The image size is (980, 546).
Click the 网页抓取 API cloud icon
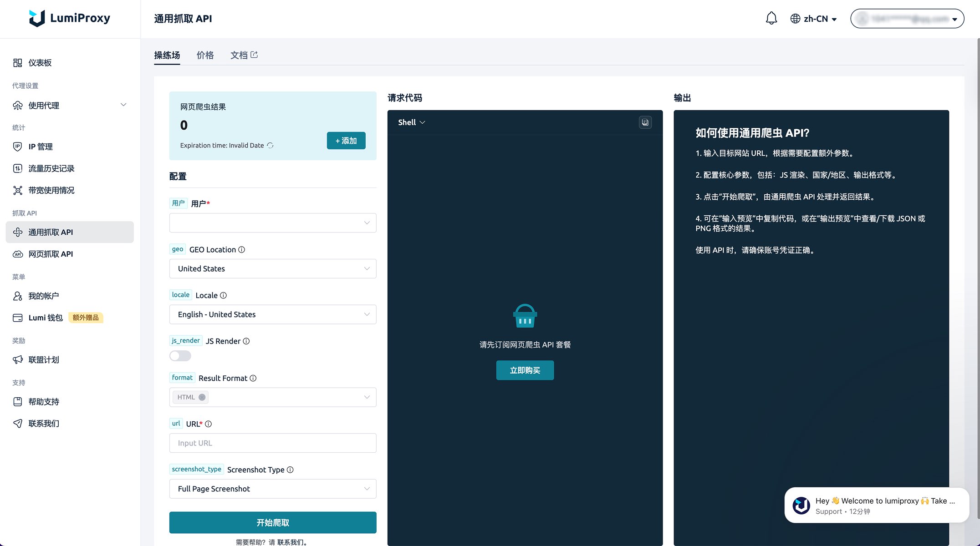[18, 254]
